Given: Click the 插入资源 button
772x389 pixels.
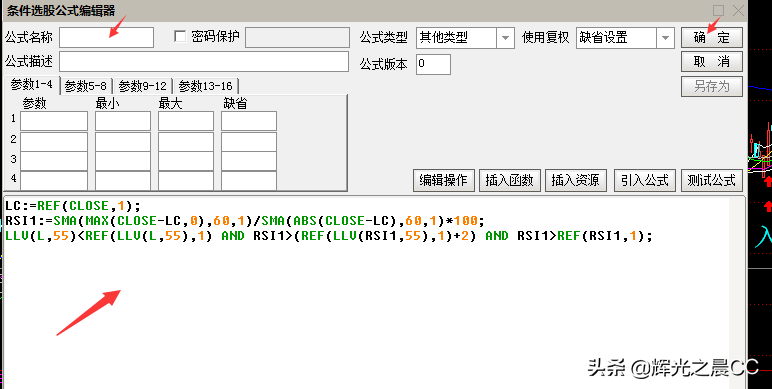Looking at the screenshot, I should [576, 180].
